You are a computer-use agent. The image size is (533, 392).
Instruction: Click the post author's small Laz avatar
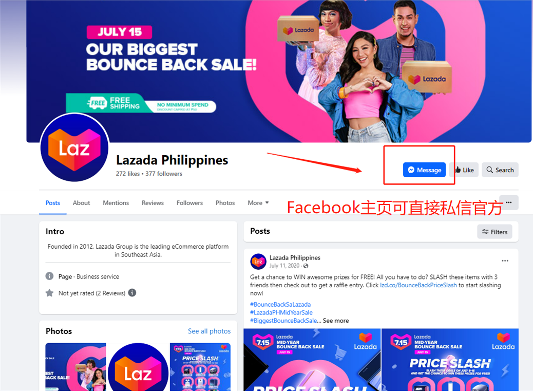click(258, 262)
